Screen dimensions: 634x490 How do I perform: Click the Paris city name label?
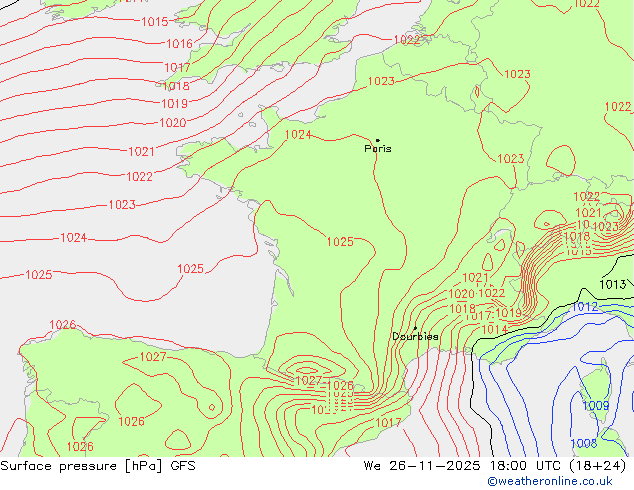click(378, 149)
